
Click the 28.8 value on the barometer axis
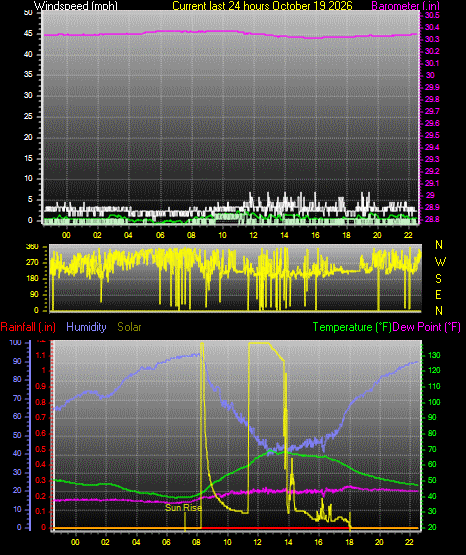click(x=432, y=219)
